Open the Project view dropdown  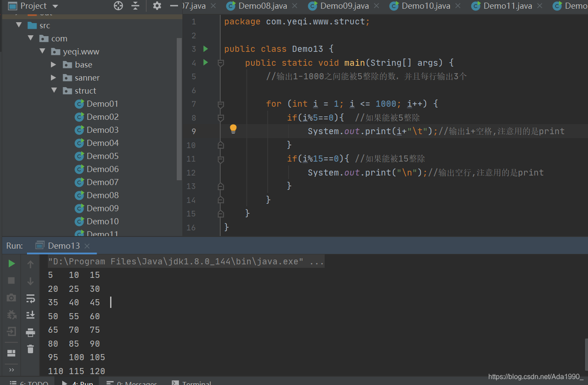click(x=33, y=6)
